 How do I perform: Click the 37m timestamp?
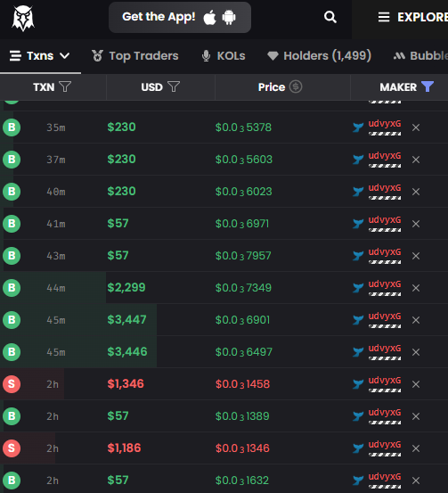pyautogui.click(x=56, y=160)
